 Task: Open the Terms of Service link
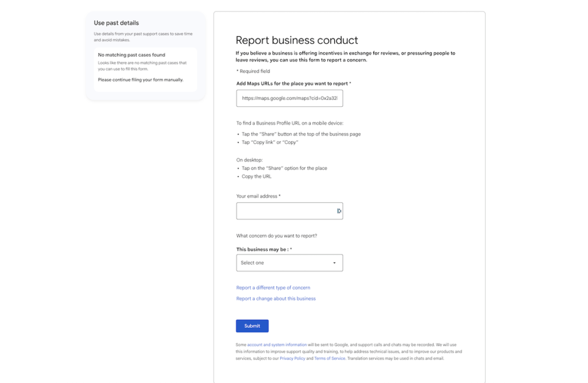coord(330,358)
